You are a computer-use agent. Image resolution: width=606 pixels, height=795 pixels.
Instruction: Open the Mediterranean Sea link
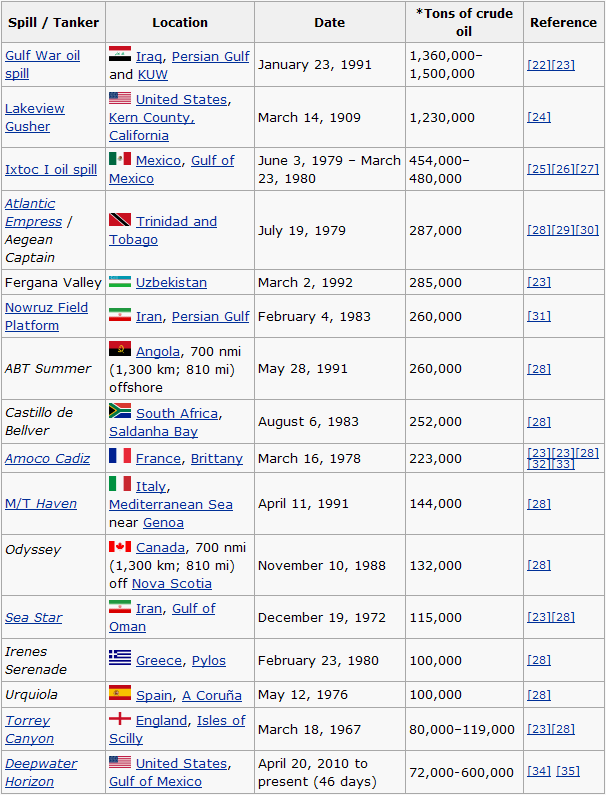171,504
